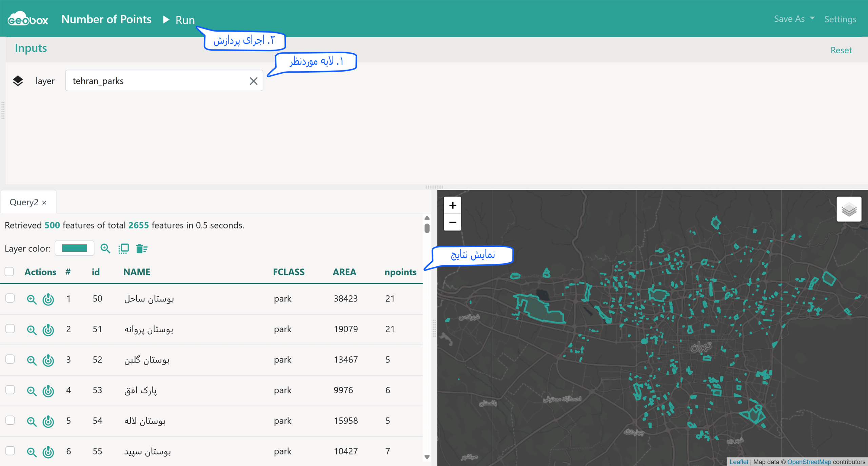This screenshot has width=868, height=466.
Task: Open the map layers control
Action: coord(849,209)
